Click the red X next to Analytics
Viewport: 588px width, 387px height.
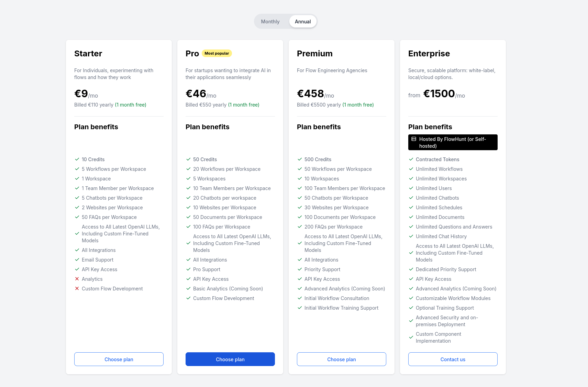(77, 279)
